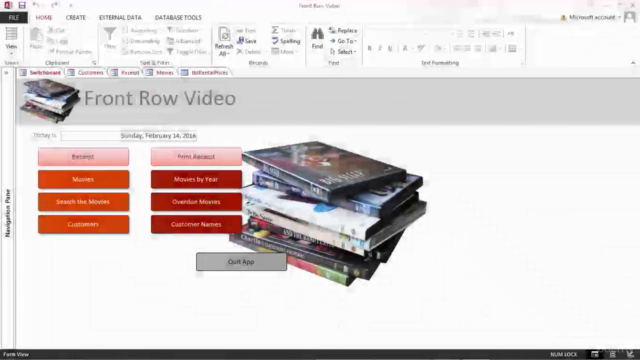
Task: Click the numbered list icon
Action: click(471, 33)
